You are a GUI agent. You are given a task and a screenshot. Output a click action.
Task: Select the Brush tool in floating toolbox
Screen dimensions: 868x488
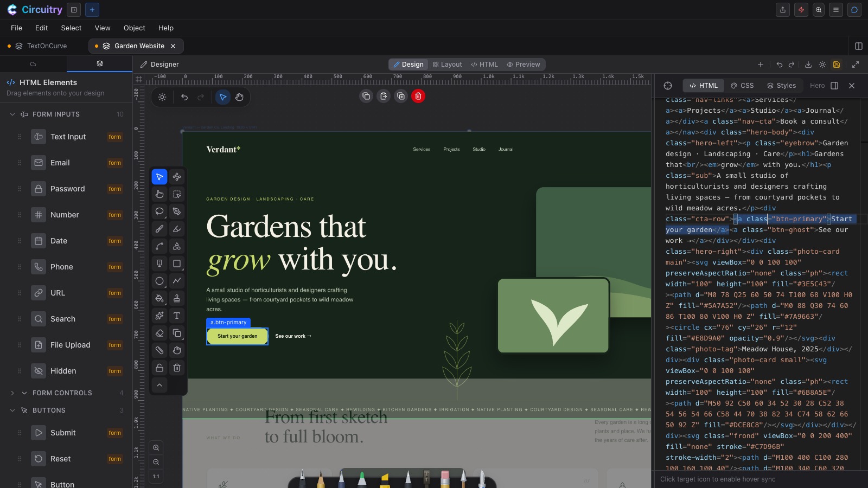tap(159, 229)
